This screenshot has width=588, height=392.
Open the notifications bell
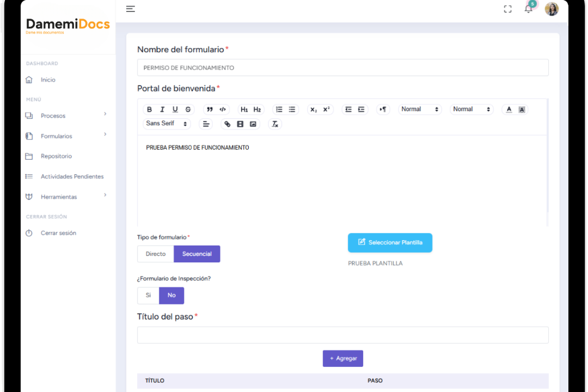(528, 9)
